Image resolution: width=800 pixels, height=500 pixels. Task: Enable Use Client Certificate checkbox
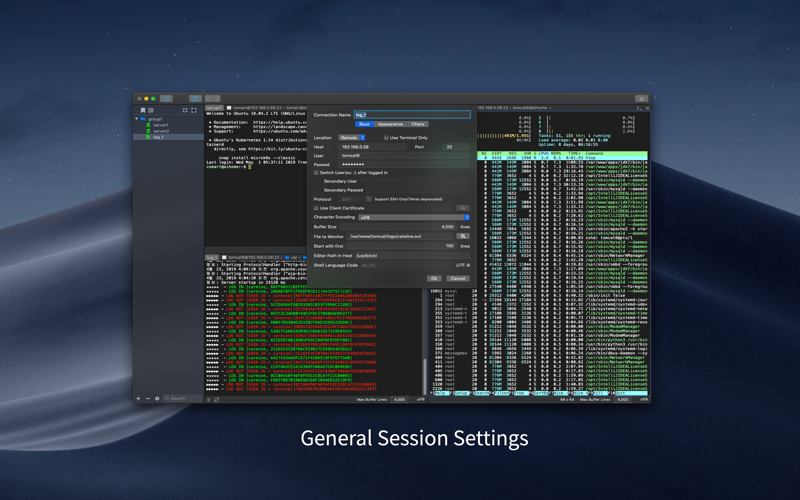pyautogui.click(x=316, y=208)
